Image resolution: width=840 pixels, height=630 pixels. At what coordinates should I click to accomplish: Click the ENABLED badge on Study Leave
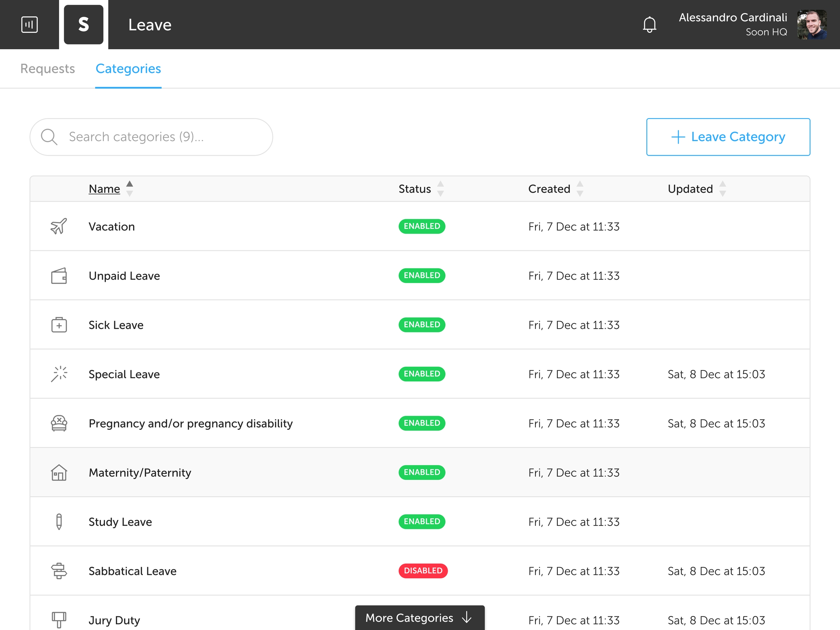point(421,522)
